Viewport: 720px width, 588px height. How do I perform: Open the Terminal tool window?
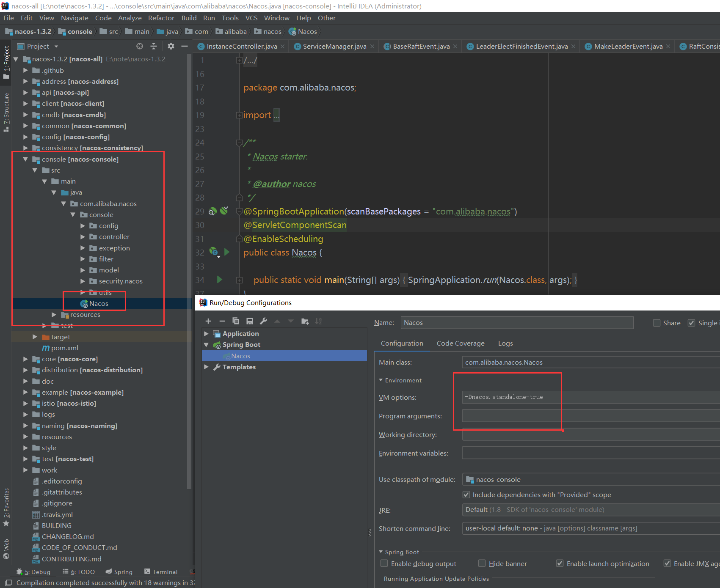point(165,572)
